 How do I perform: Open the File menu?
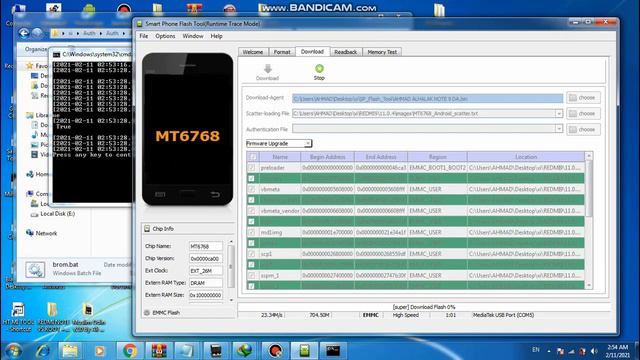tap(144, 36)
